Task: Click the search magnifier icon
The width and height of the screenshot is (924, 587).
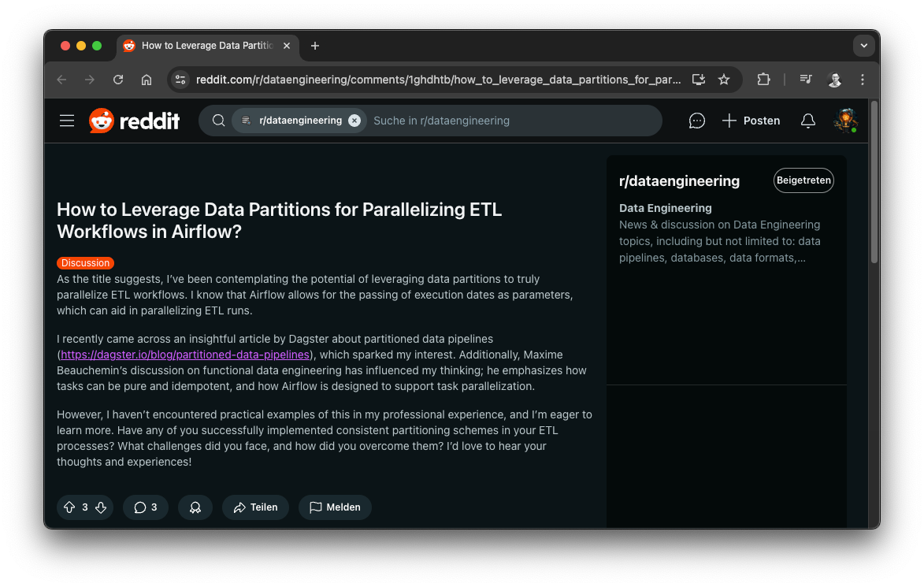Action: click(218, 120)
